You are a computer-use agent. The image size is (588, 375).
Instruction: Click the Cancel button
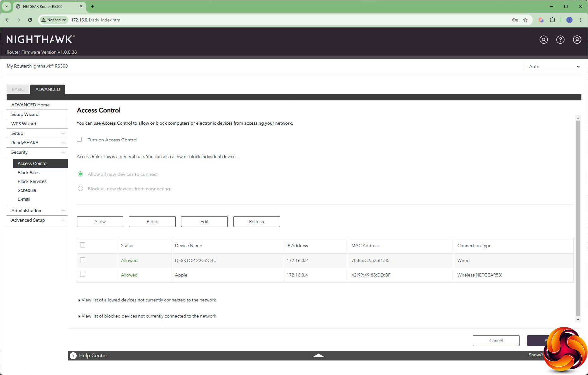[x=496, y=341]
